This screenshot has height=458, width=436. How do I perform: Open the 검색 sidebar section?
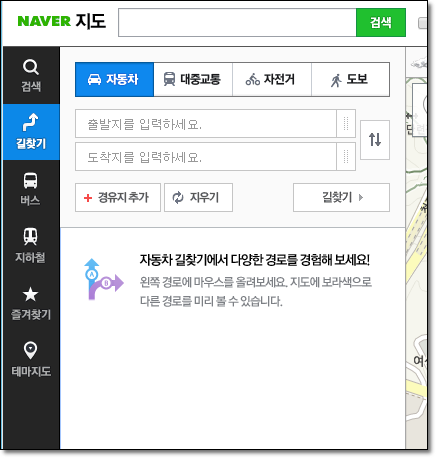click(x=31, y=75)
